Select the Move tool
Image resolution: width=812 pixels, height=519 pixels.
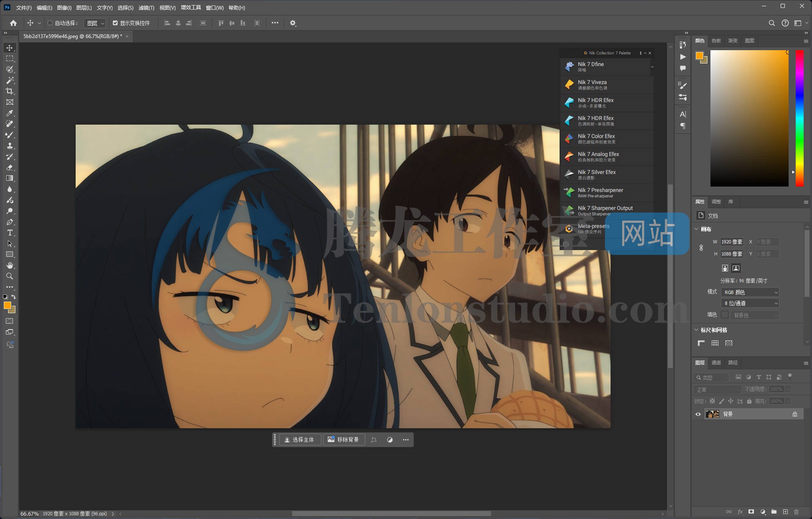pos(10,48)
